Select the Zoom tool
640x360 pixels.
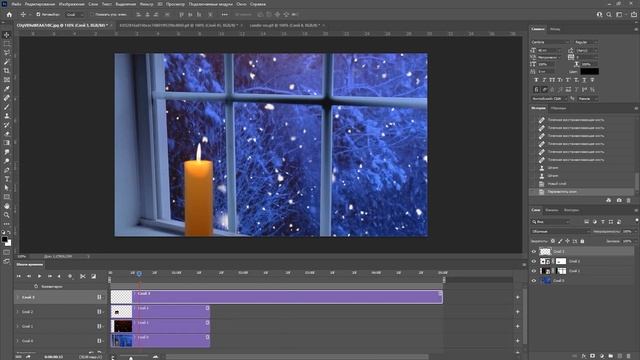[x=7, y=215]
